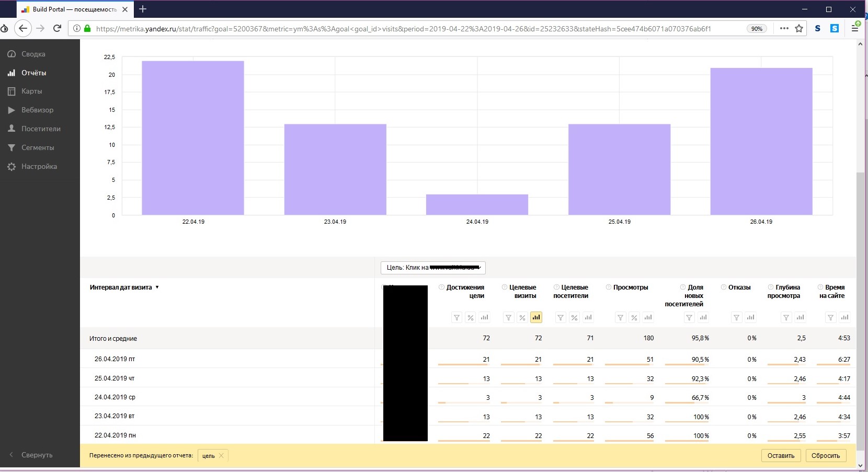This screenshot has height=472, width=868.
Task: Filter by Целевые визиты column
Action: [x=508, y=317]
